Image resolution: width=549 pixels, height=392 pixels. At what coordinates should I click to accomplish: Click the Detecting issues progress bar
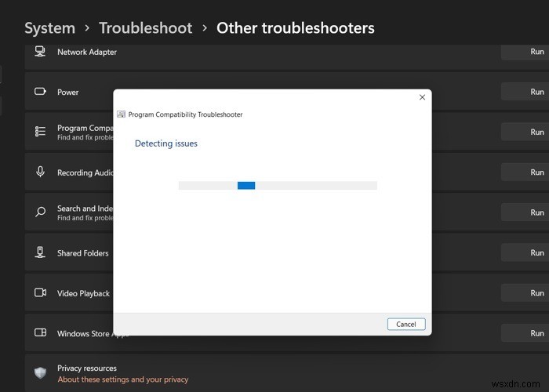[278, 186]
